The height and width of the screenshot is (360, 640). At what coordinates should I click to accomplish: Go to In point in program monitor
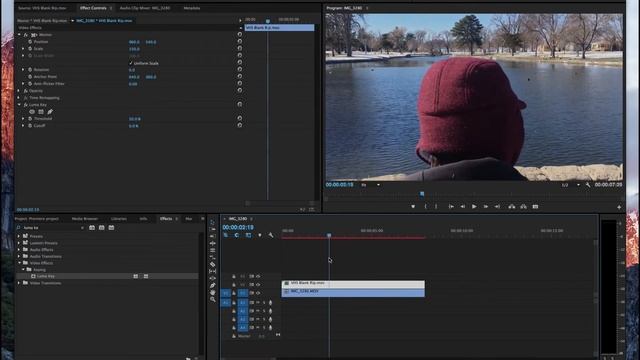(451, 207)
